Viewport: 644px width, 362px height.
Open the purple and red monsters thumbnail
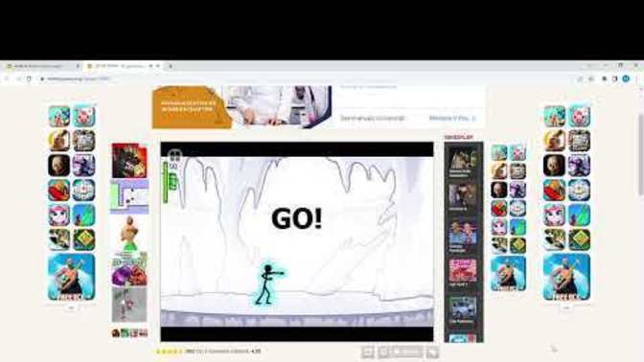click(129, 269)
